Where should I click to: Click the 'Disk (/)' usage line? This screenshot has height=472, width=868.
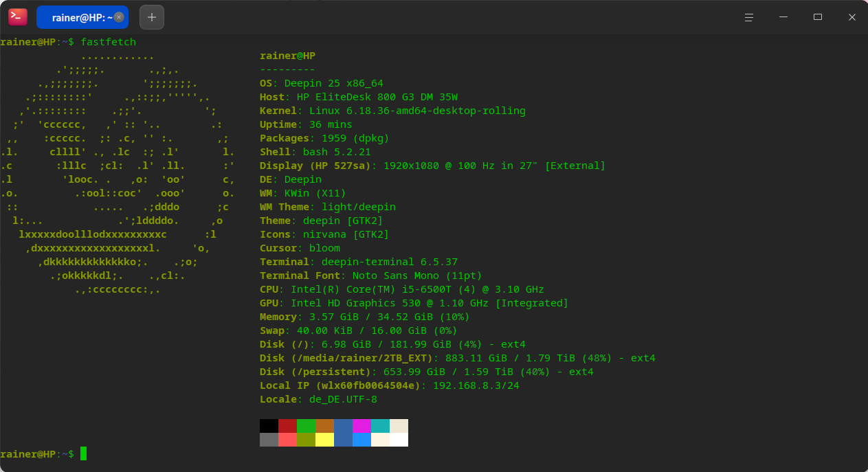click(392, 344)
